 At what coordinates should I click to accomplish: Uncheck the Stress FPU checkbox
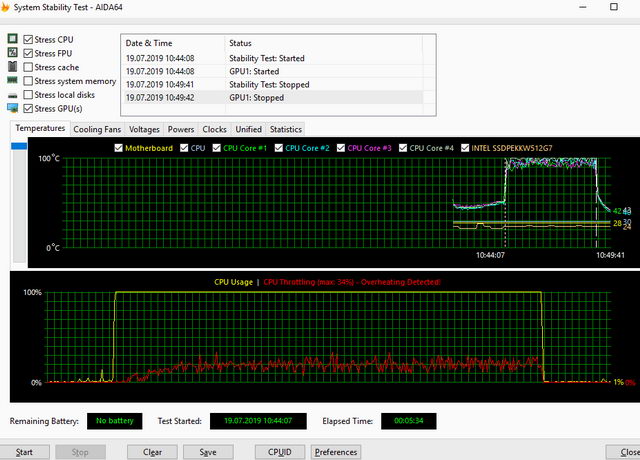click(x=28, y=53)
